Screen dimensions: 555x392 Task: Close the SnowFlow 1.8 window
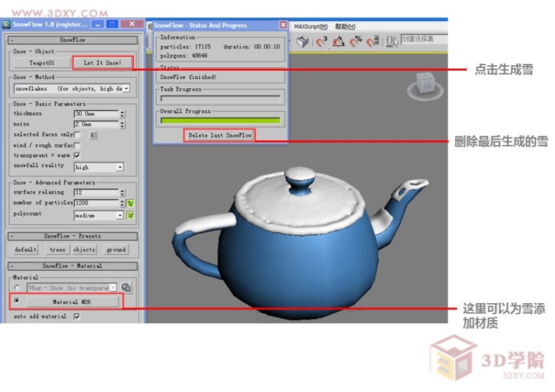(132, 24)
